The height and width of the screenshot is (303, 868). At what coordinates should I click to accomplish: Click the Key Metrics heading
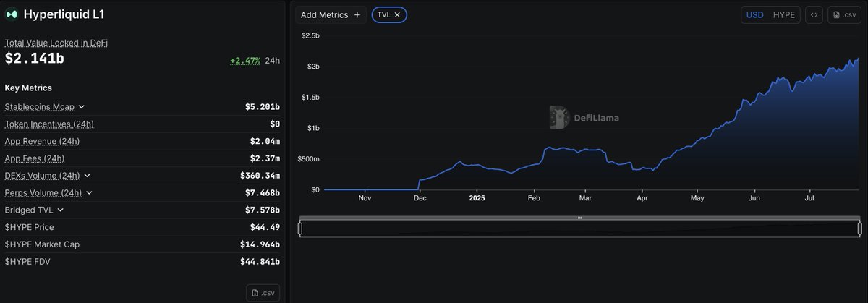(x=28, y=88)
